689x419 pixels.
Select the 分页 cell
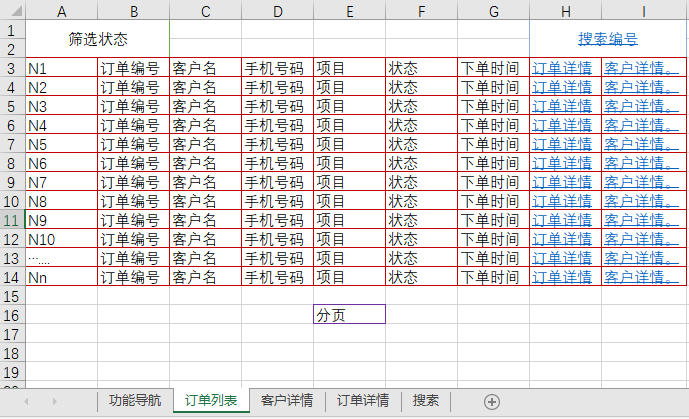tap(349, 314)
